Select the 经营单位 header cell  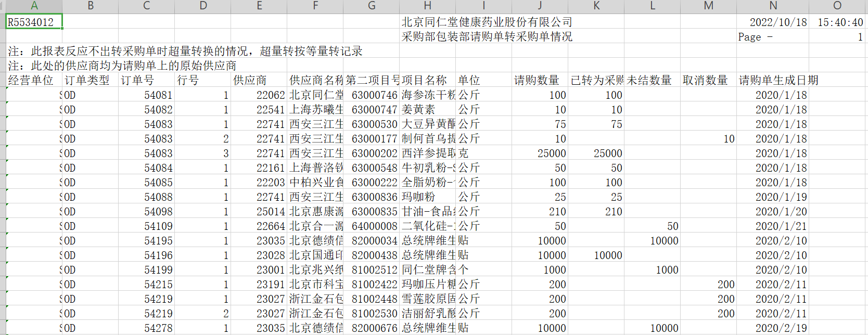coord(31,80)
